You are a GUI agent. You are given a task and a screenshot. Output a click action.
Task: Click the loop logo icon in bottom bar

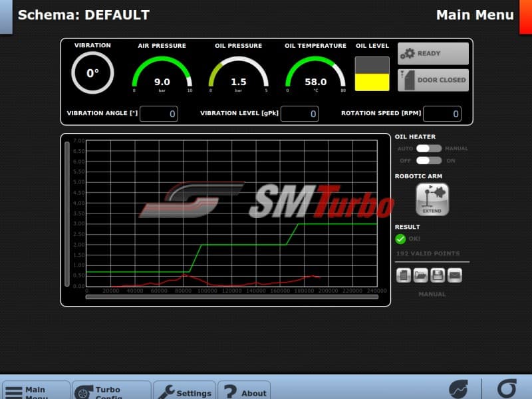507,389
